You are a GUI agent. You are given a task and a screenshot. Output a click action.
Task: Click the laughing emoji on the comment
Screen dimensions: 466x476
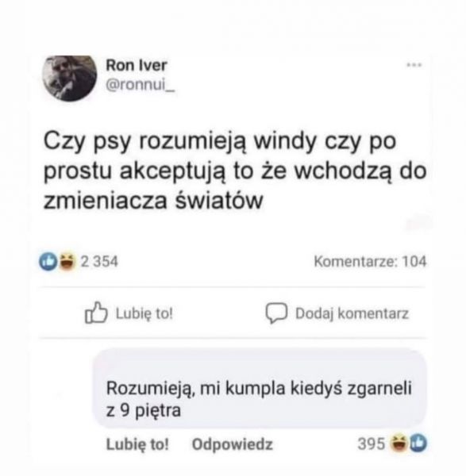pos(399,443)
